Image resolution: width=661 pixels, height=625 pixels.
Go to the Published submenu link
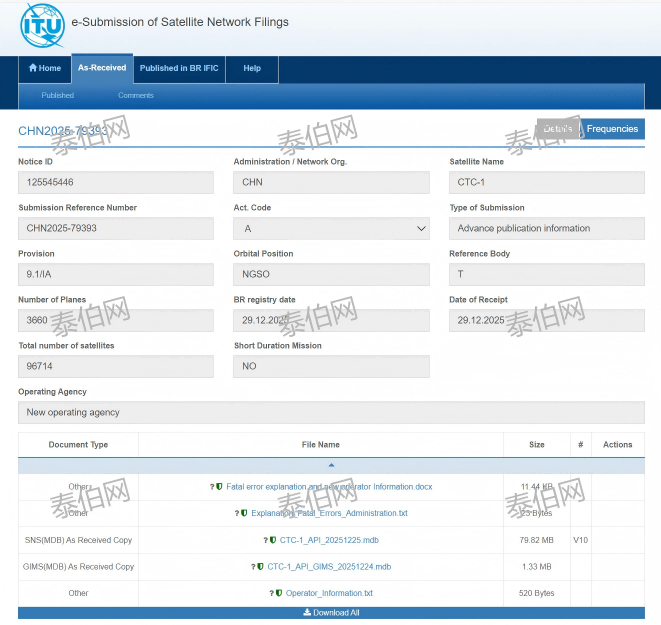(x=57, y=95)
